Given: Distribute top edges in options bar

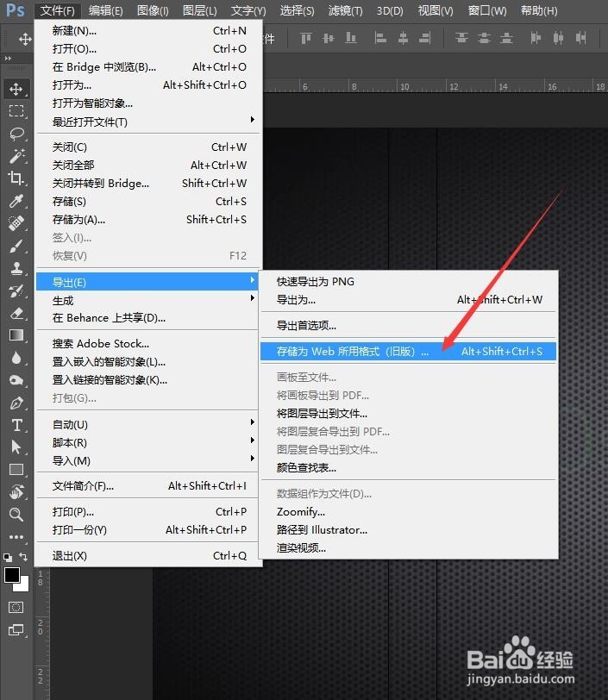Looking at the screenshot, I should tap(461, 39).
